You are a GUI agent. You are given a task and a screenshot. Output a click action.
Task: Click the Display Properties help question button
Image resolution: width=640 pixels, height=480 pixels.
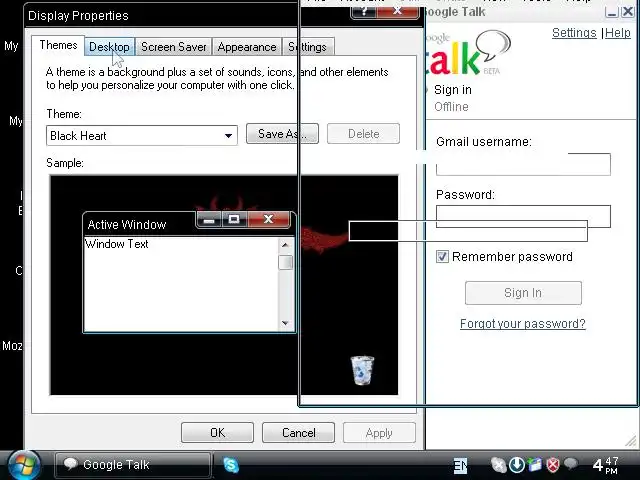tap(363, 12)
